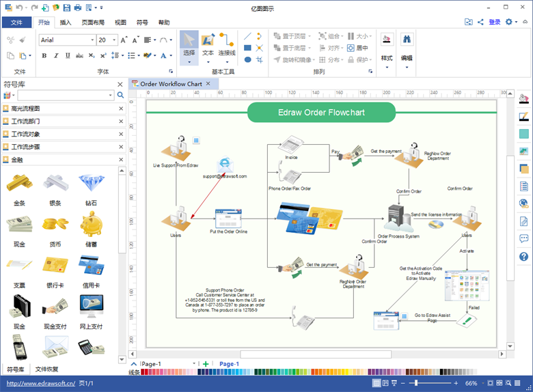The image size is (533, 392).
Task: Toggle superscript formatting
Action: pyautogui.click(x=103, y=55)
